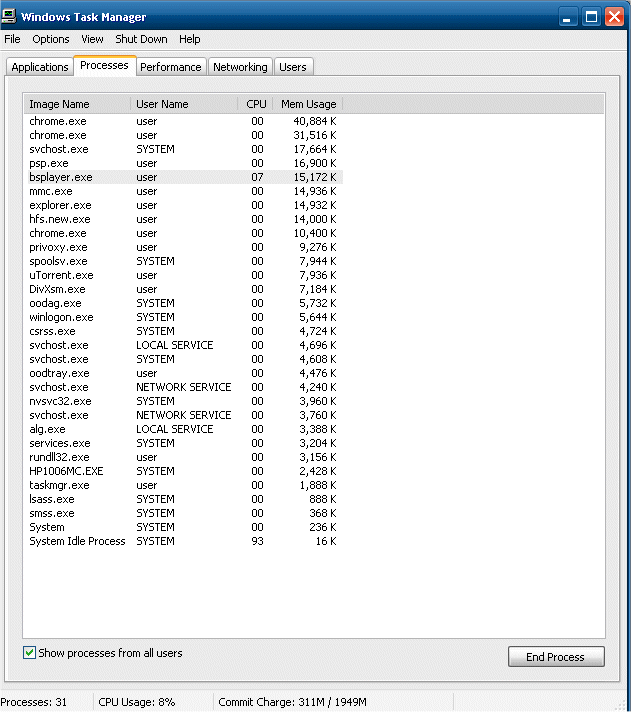Select the Processes tab
631x712 pixels.
(104, 65)
